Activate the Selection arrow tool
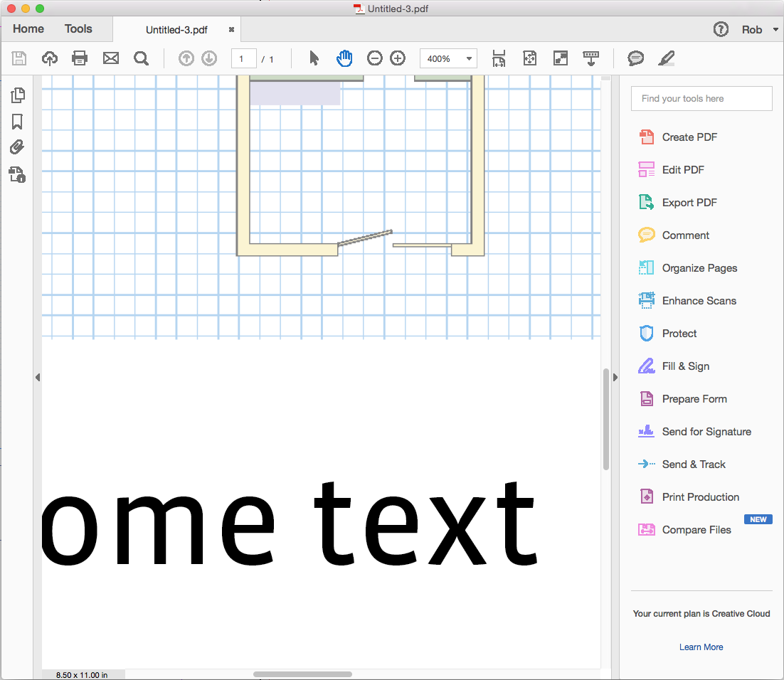This screenshot has height=680, width=784. click(312, 58)
